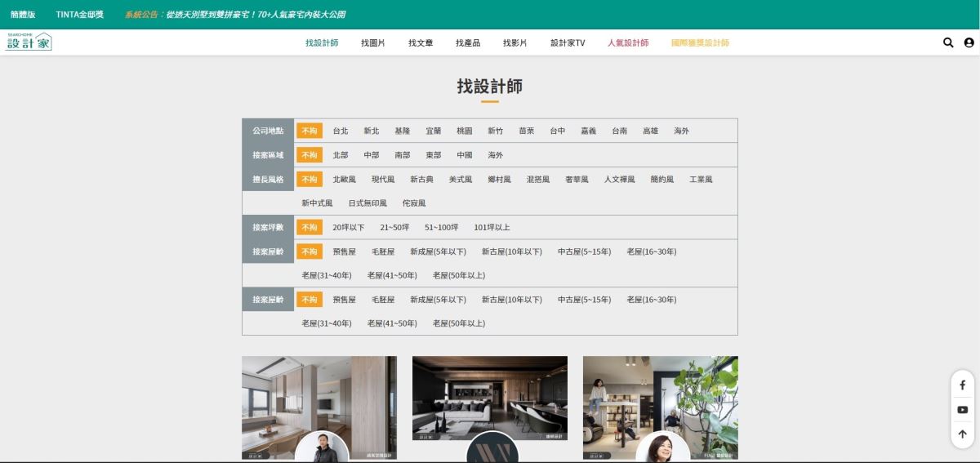Choose 新竹 as company location
This screenshot has height=463, width=980.
coord(496,131)
